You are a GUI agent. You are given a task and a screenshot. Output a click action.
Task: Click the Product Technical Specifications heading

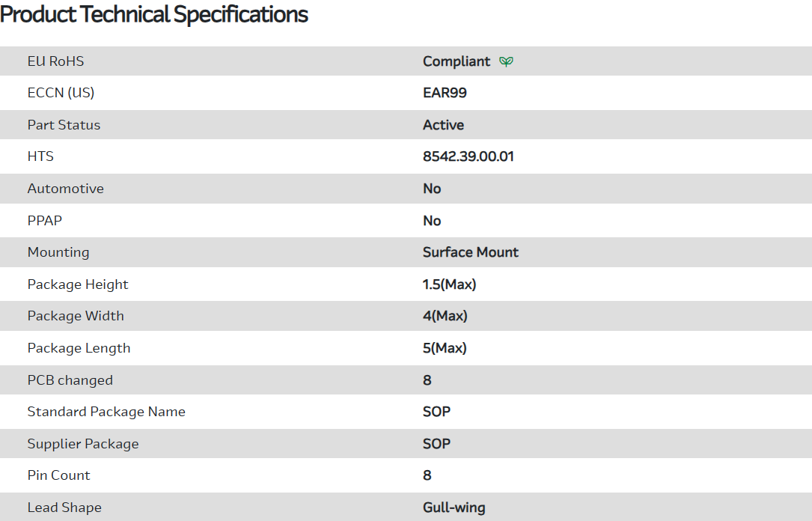coord(154,14)
